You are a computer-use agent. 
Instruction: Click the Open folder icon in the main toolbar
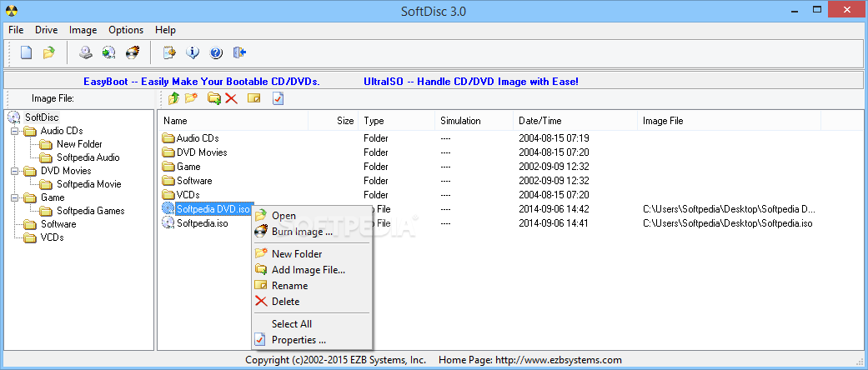[x=48, y=52]
